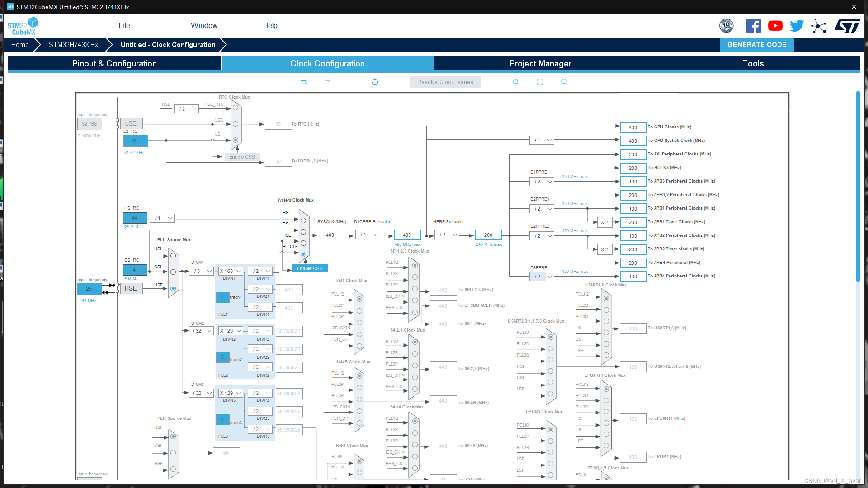Click the ST logo icon

pos(847,26)
